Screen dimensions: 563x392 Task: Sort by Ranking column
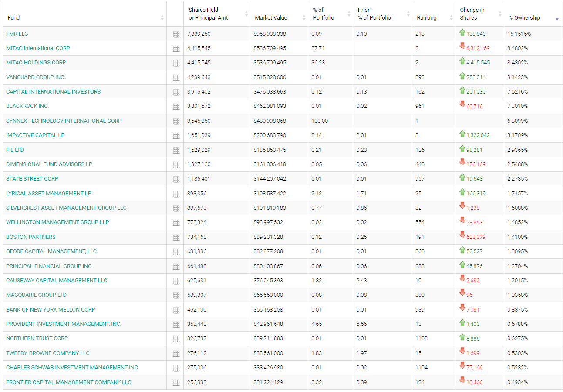[x=451, y=18]
